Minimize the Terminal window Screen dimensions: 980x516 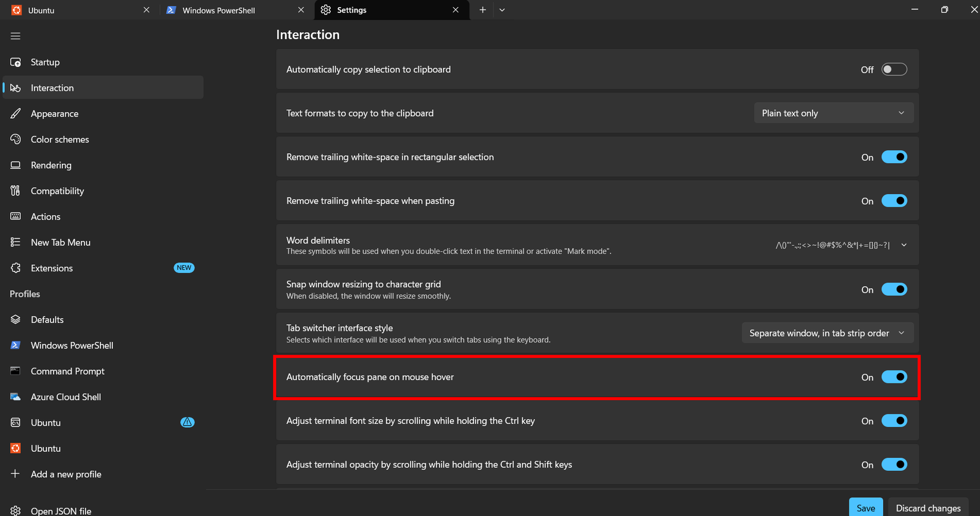(915, 10)
